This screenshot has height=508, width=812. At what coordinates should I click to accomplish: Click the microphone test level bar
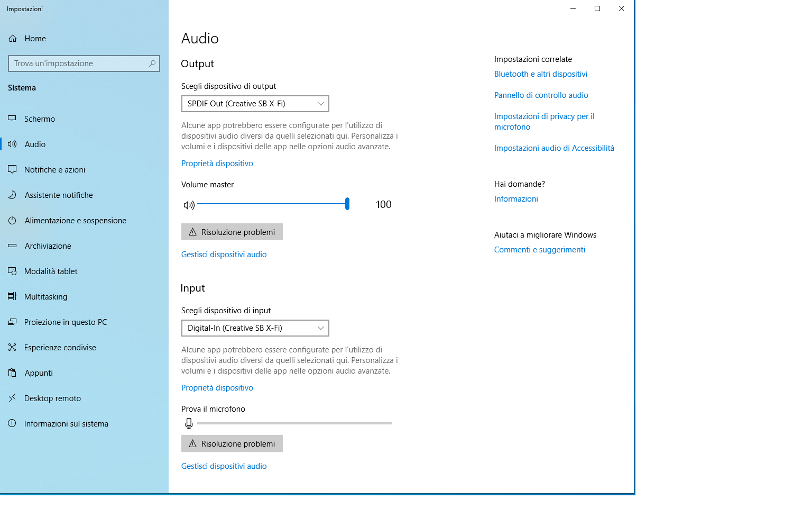[294, 423]
